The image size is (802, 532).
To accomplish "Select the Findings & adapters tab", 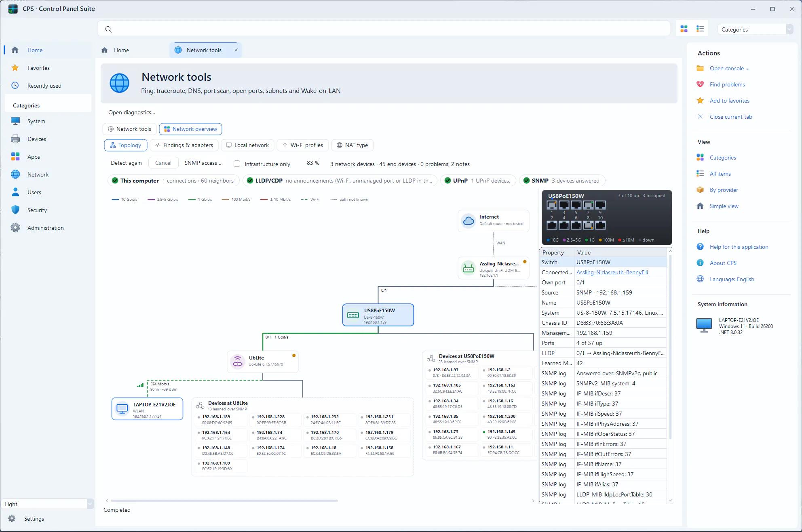I will coord(184,145).
